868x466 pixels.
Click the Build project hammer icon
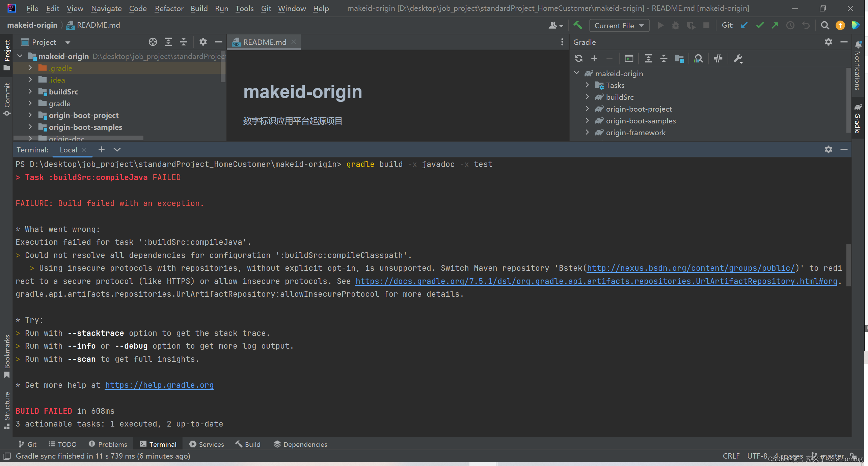(578, 25)
